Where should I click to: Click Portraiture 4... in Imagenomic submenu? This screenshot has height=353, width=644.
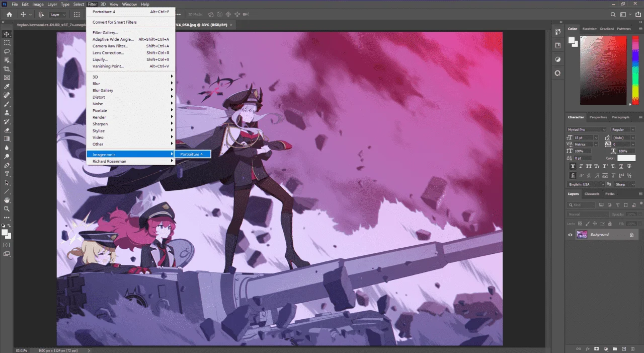pos(193,154)
